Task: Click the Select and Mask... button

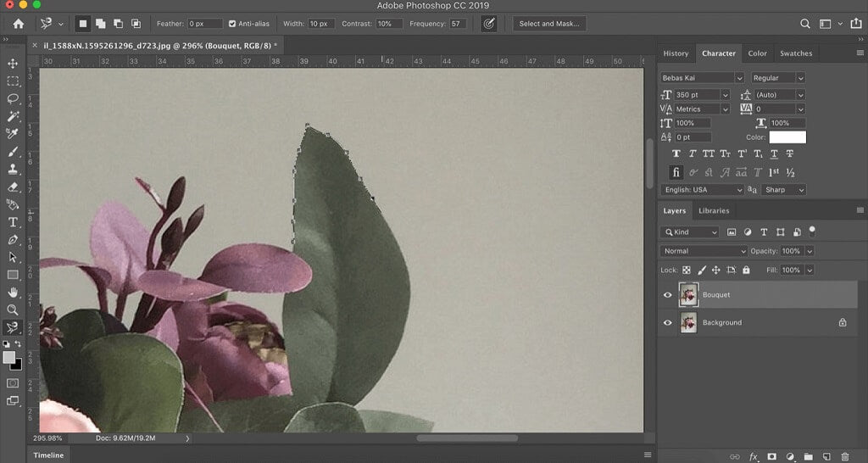Action: pos(549,24)
